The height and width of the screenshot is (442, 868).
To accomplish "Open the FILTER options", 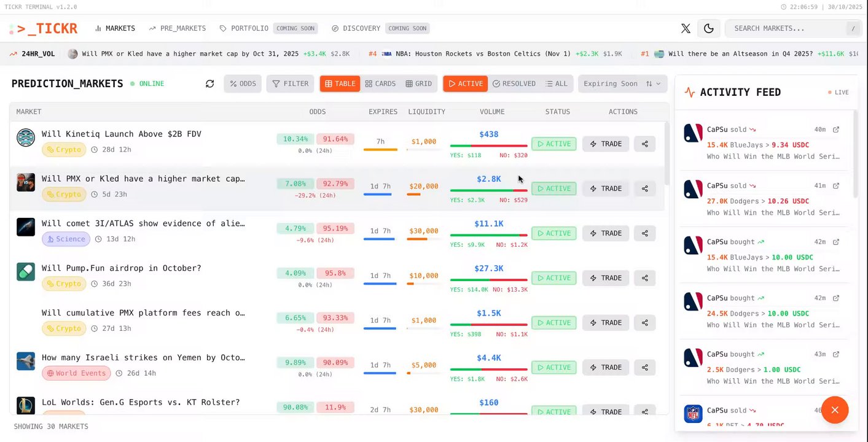I will coord(291,83).
